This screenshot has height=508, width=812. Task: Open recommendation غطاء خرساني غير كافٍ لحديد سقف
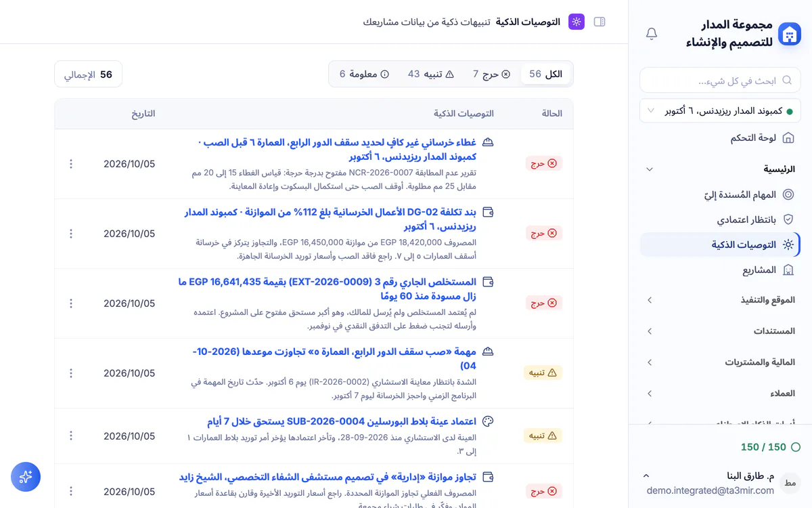point(338,150)
